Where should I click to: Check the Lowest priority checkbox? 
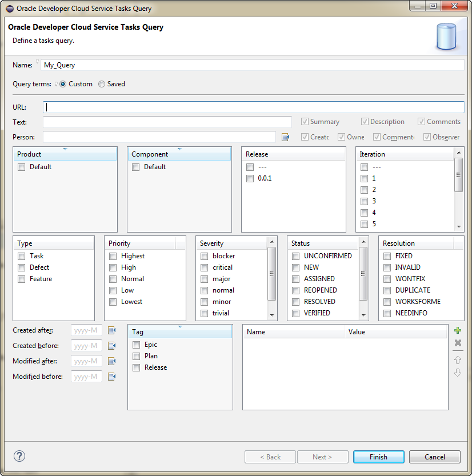click(x=113, y=302)
